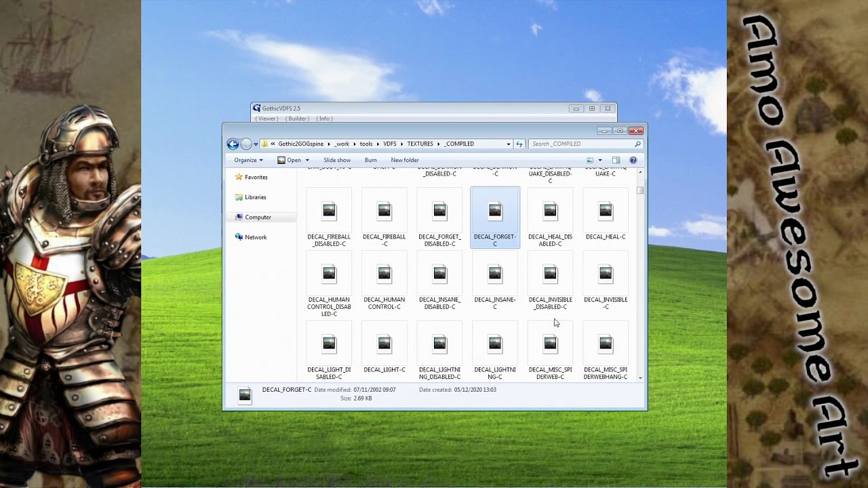868x488 pixels.
Task: Select the DECAL_FIREBALL-C file icon
Action: pyautogui.click(x=384, y=211)
